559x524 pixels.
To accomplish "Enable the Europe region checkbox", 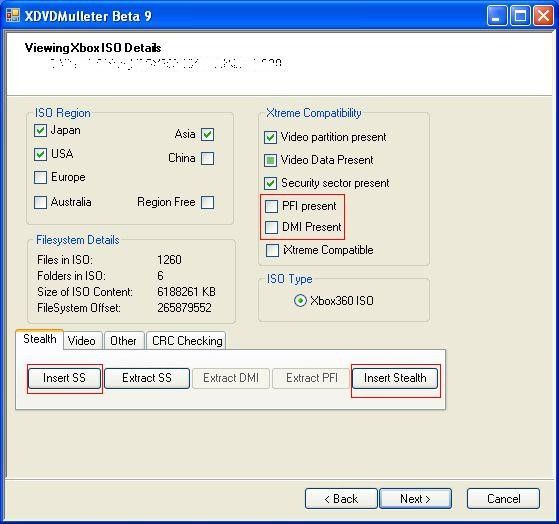I will 40,177.
